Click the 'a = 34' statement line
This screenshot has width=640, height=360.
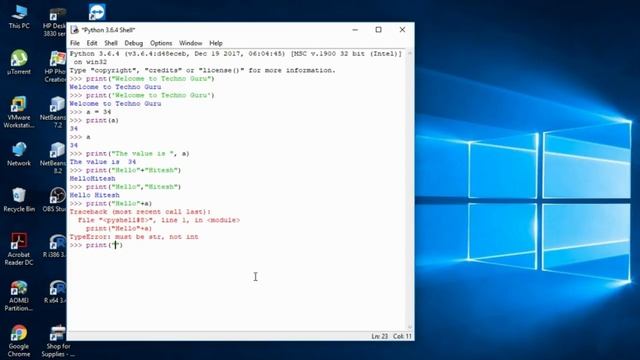click(x=90, y=112)
